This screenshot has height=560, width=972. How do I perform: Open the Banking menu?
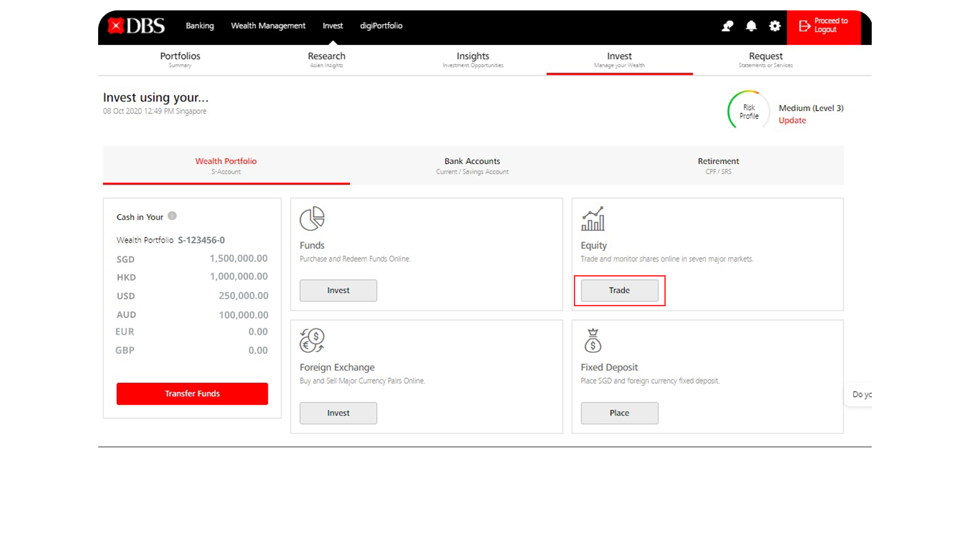(200, 26)
